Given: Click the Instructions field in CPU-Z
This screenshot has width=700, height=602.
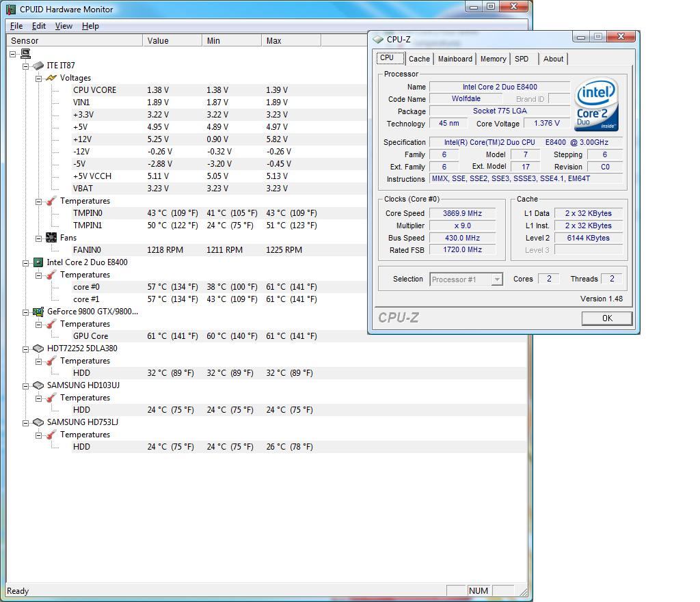Looking at the screenshot, I should click(x=526, y=178).
